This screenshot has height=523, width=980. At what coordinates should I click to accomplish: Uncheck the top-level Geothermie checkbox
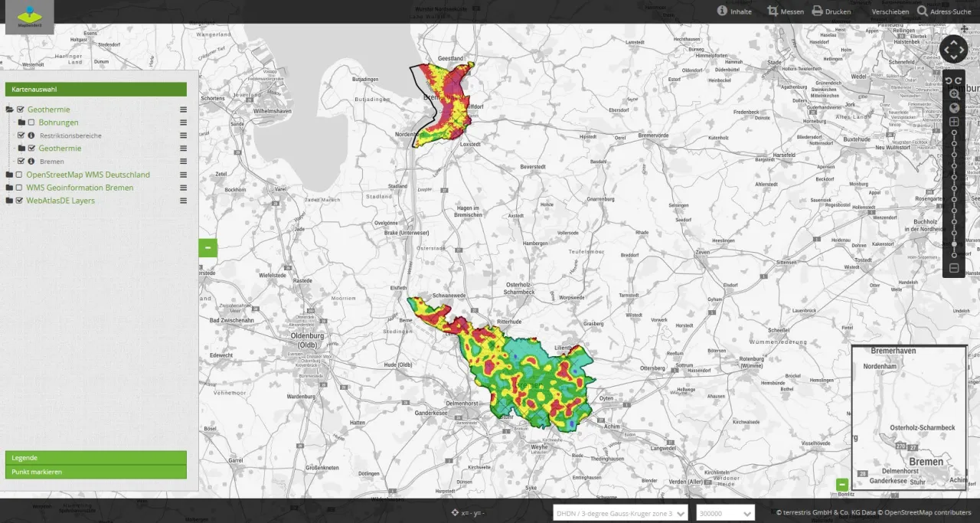pos(20,110)
